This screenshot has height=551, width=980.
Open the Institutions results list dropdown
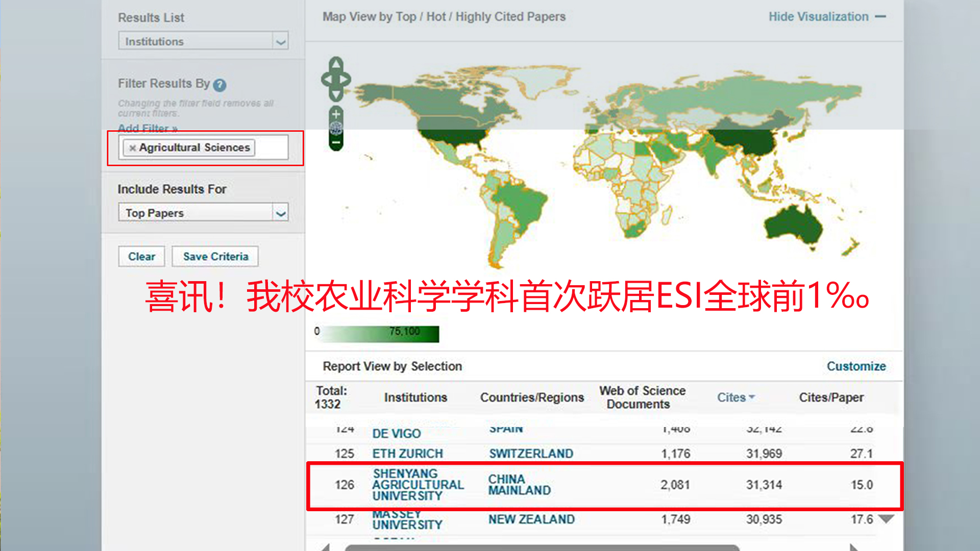[280, 41]
